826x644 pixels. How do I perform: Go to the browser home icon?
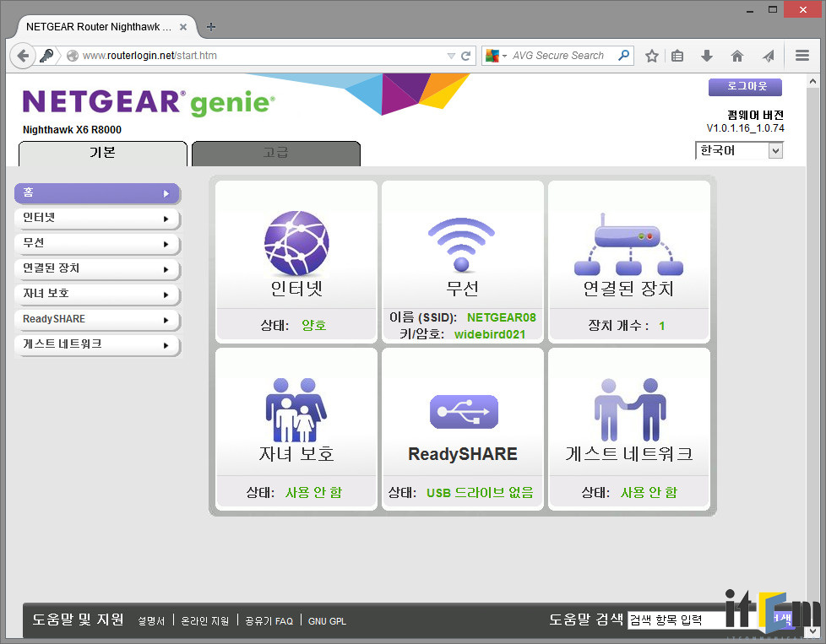click(x=737, y=56)
